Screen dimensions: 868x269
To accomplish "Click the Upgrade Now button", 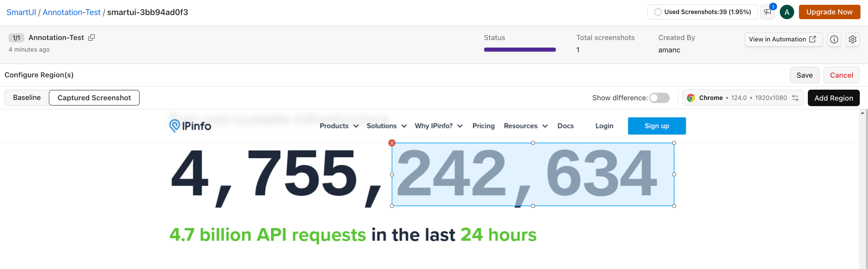I will 829,12.
